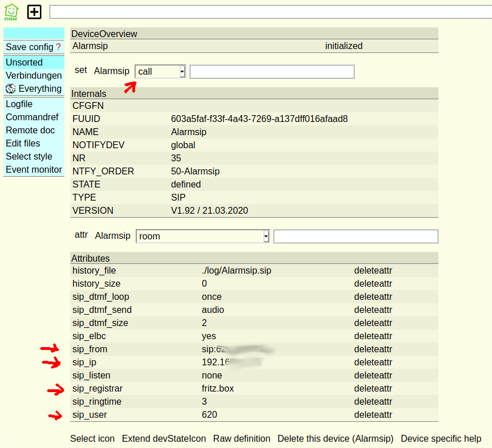Screen dimensions: 492x448
Task: Click Save config in the sidebar
Action: point(29,47)
